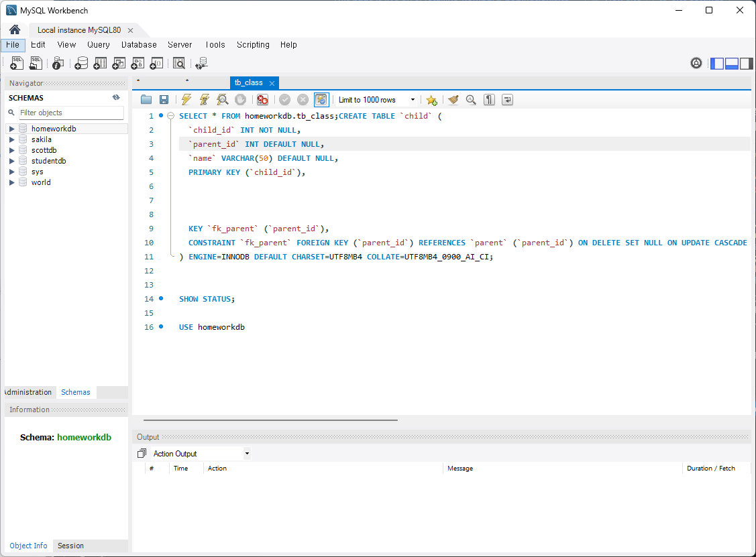
Task: Open SQL script file in main toolbar
Action: click(36, 63)
